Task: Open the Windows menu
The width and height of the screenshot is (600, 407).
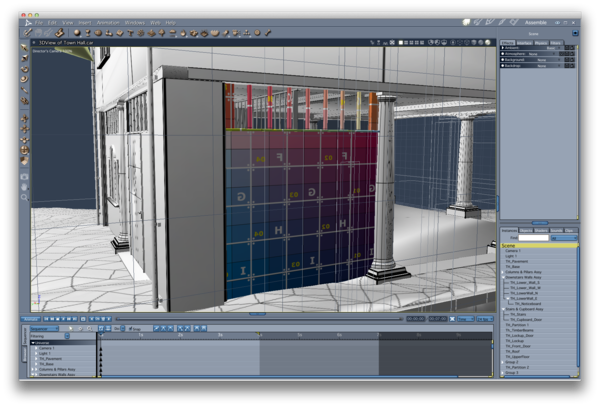Action: coord(134,23)
